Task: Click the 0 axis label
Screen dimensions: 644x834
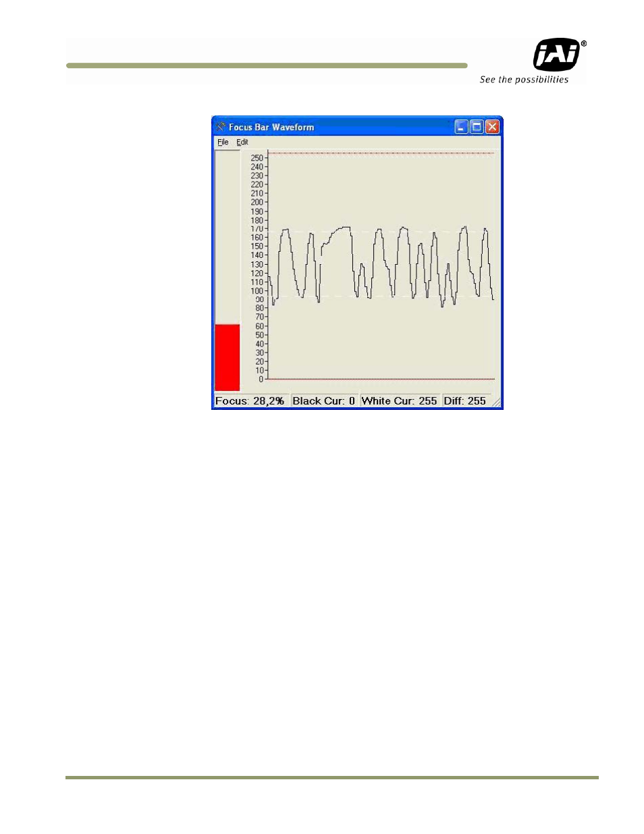Action: point(261,380)
